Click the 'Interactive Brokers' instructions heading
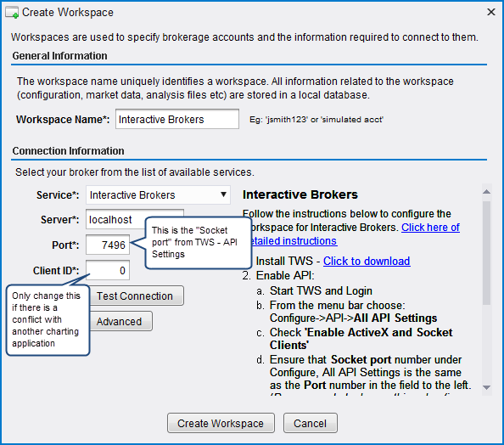 pos(300,194)
